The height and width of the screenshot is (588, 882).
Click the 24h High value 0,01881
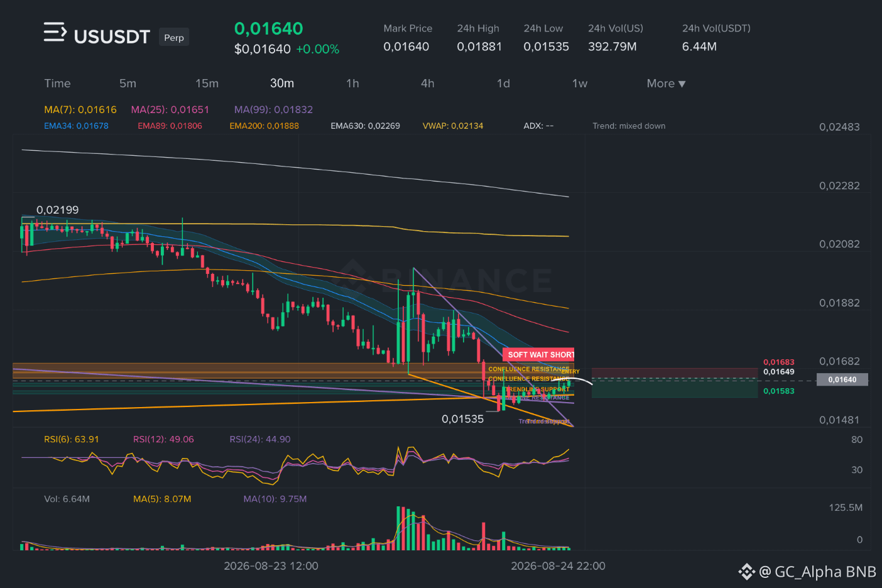(479, 46)
